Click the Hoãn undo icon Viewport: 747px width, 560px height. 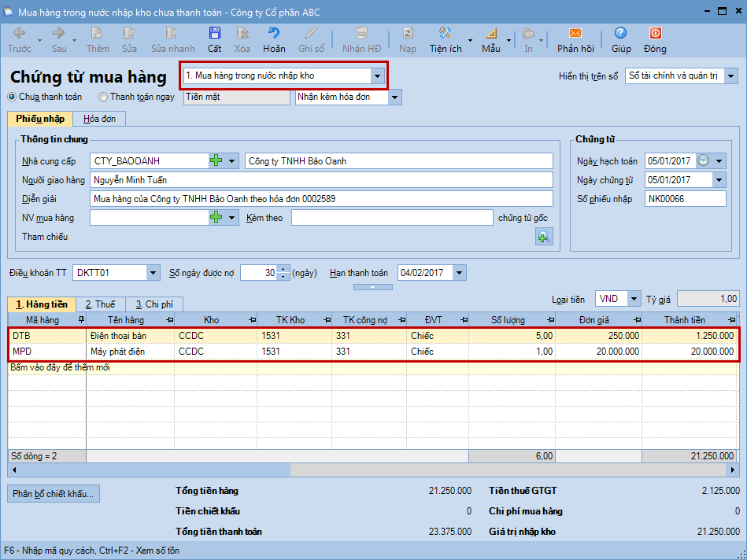click(274, 33)
